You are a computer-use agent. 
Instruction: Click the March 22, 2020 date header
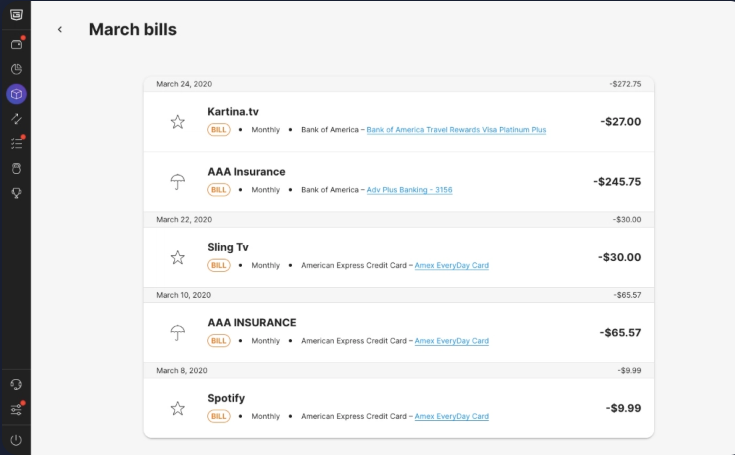click(x=184, y=219)
